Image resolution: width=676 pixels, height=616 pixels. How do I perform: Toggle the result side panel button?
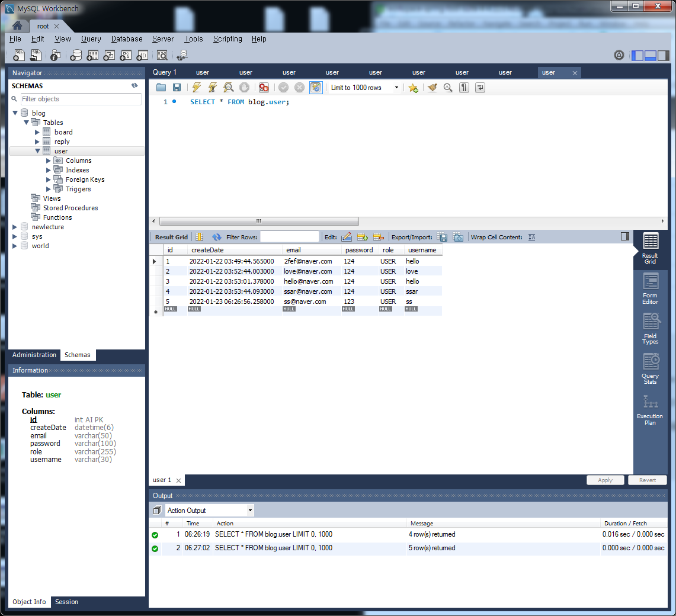tap(624, 236)
